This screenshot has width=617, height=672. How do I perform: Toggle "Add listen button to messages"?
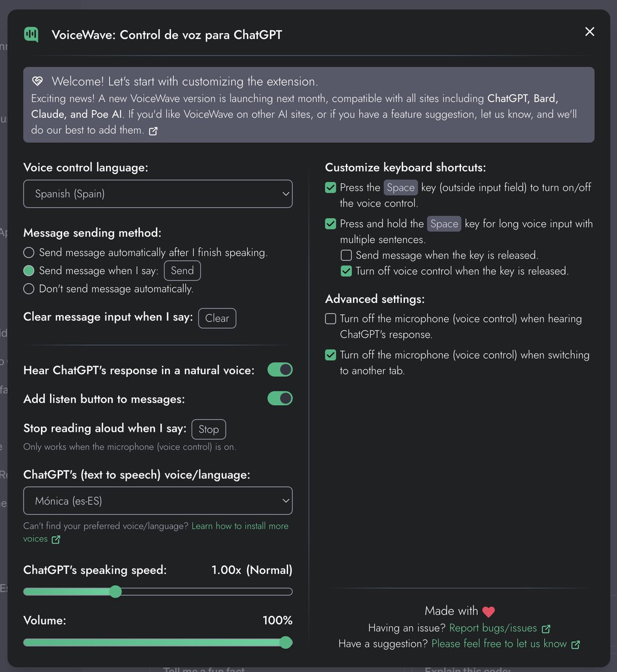[280, 398]
